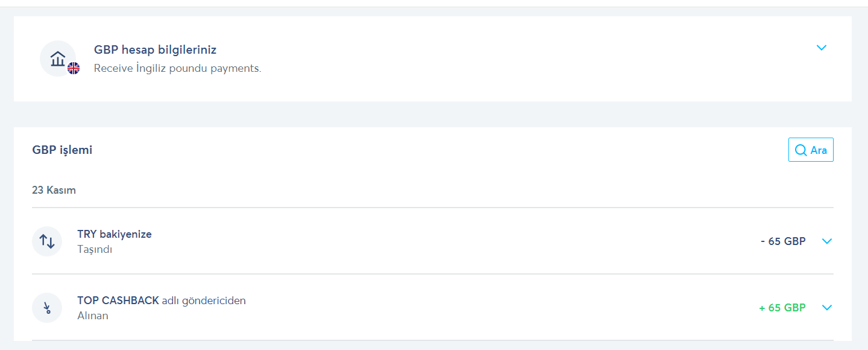868x350 pixels.
Task: Click the UK flag badge
Action: [x=74, y=68]
